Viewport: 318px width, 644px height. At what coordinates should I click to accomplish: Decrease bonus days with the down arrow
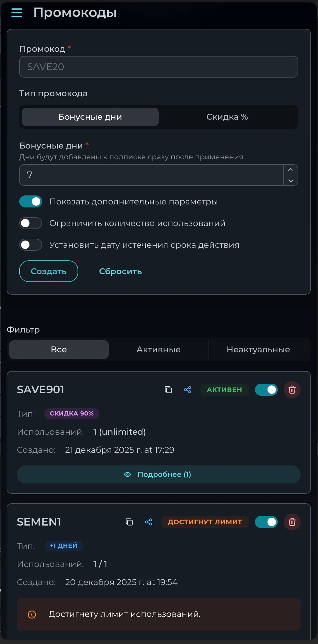coord(291,181)
